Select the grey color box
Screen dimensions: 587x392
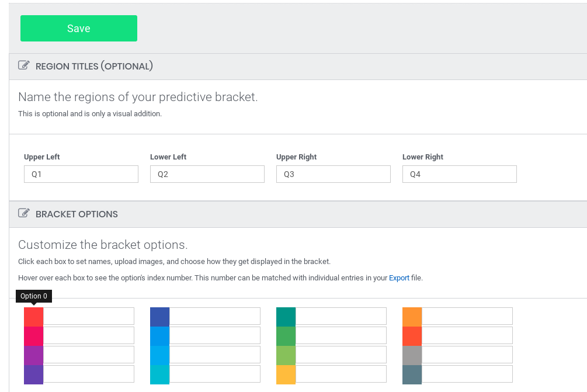[412, 355]
